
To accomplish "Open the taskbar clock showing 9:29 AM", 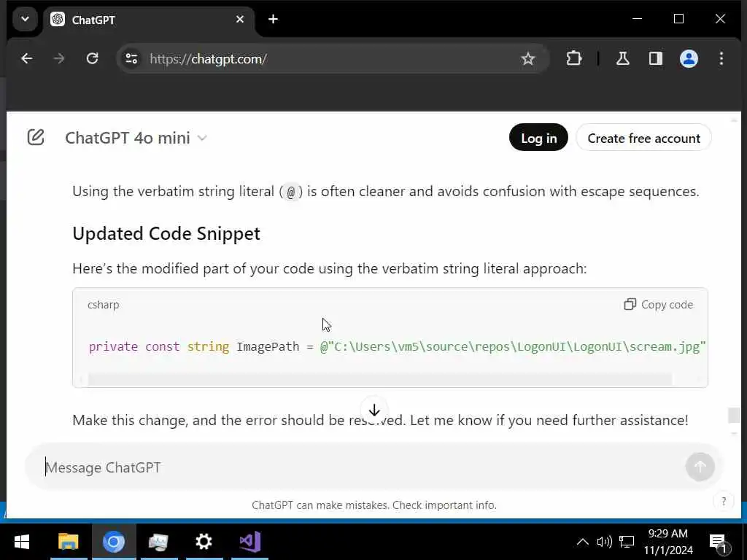I will [x=668, y=542].
